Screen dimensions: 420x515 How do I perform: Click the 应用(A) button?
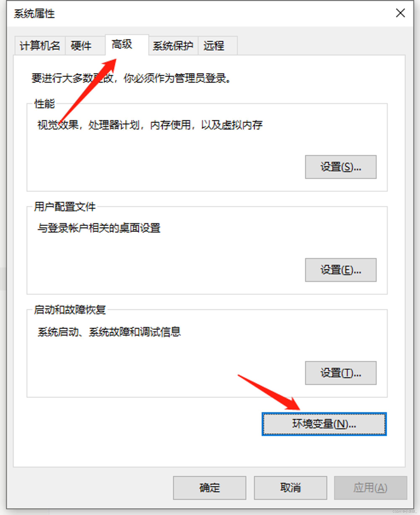[x=370, y=488]
